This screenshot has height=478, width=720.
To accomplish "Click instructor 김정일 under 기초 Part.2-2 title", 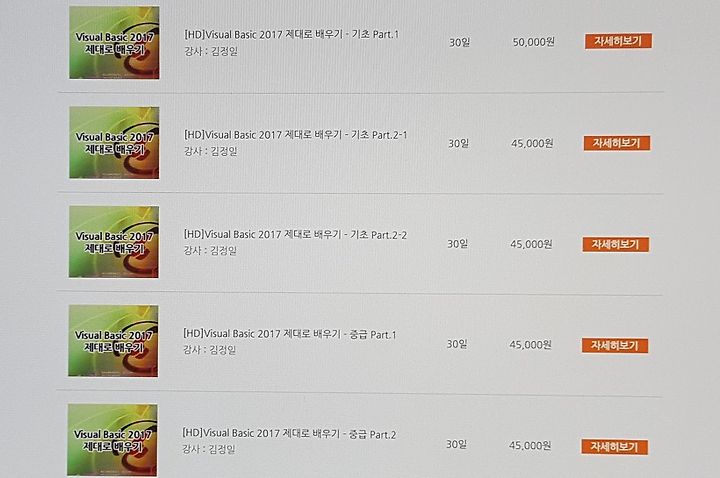I will pos(210,251).
